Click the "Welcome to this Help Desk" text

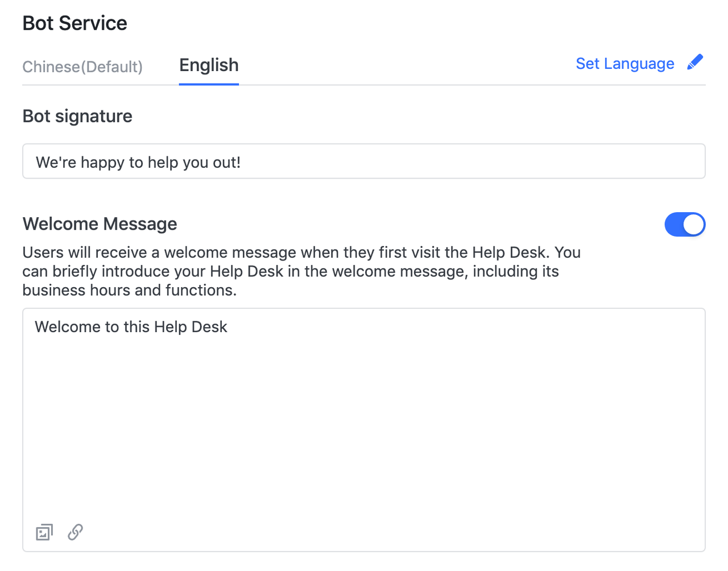pos(131,327)
